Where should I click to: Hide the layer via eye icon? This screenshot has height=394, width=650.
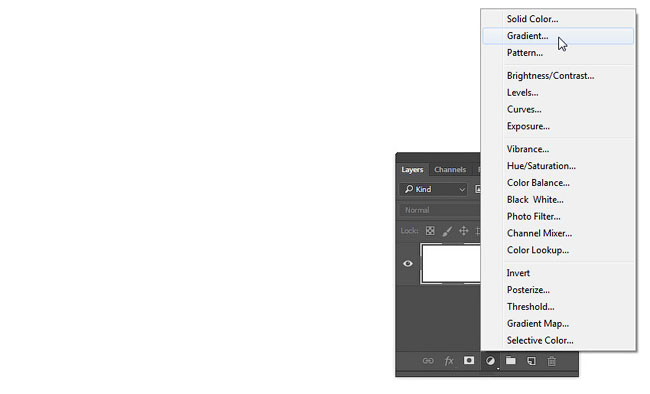tap(408, 263)
